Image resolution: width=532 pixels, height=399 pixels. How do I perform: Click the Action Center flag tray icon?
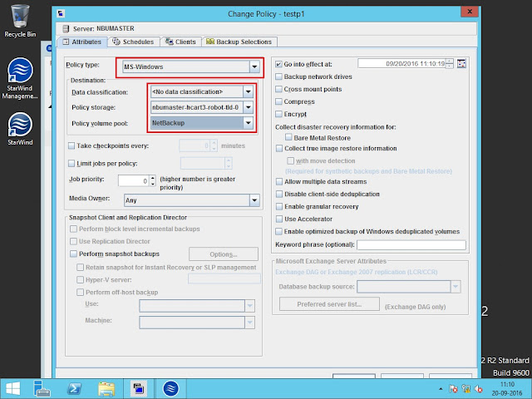[x=453, y=388]
